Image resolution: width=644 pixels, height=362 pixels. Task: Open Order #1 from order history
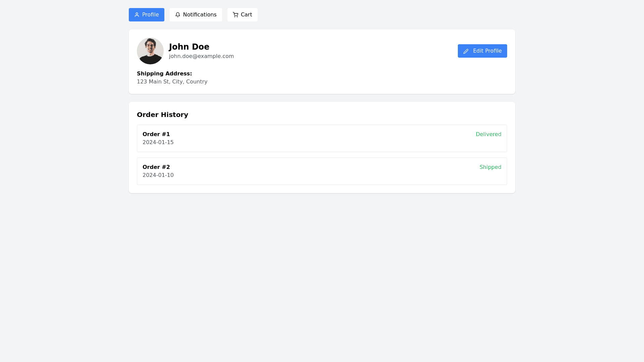[x=156, y=134]
